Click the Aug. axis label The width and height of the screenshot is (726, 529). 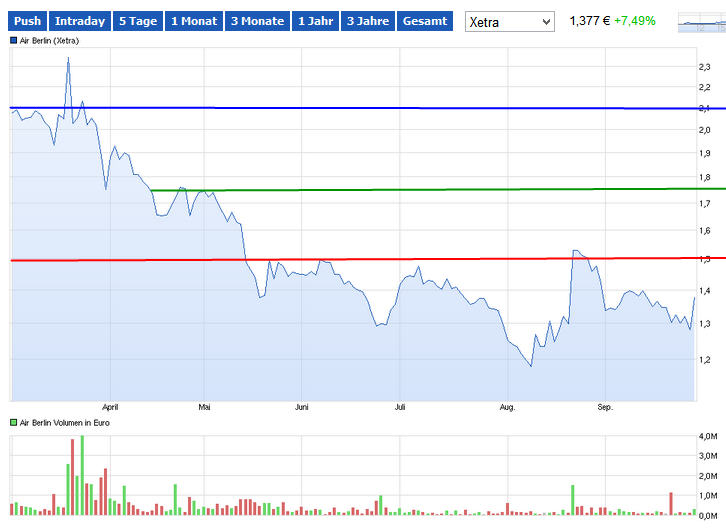click(x=507, y=407)
